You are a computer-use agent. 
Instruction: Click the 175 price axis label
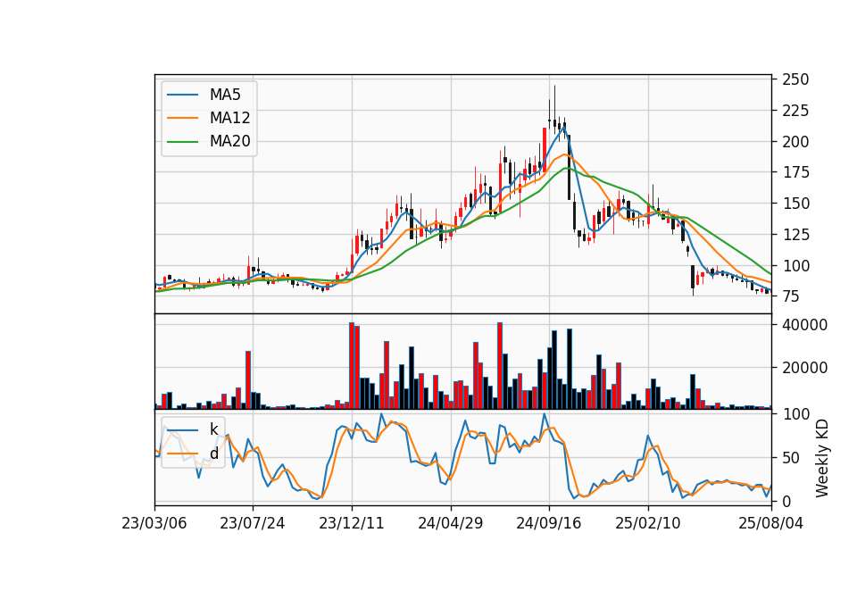pos(795,172)
